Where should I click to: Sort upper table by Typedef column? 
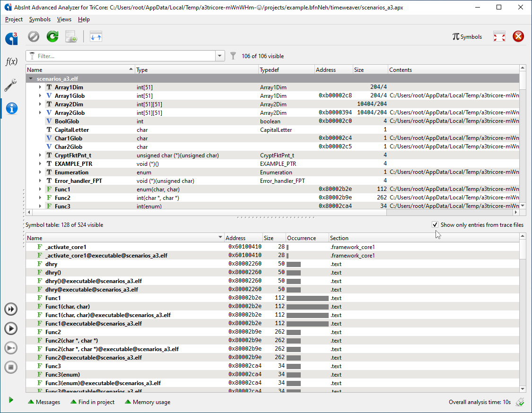[287, 69]
